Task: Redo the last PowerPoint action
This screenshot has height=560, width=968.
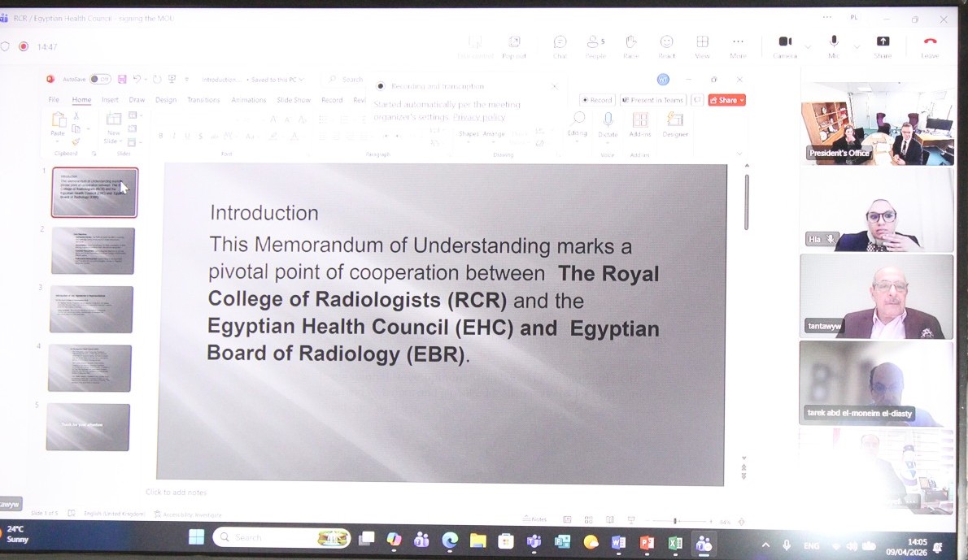Action: click(157, 79)
